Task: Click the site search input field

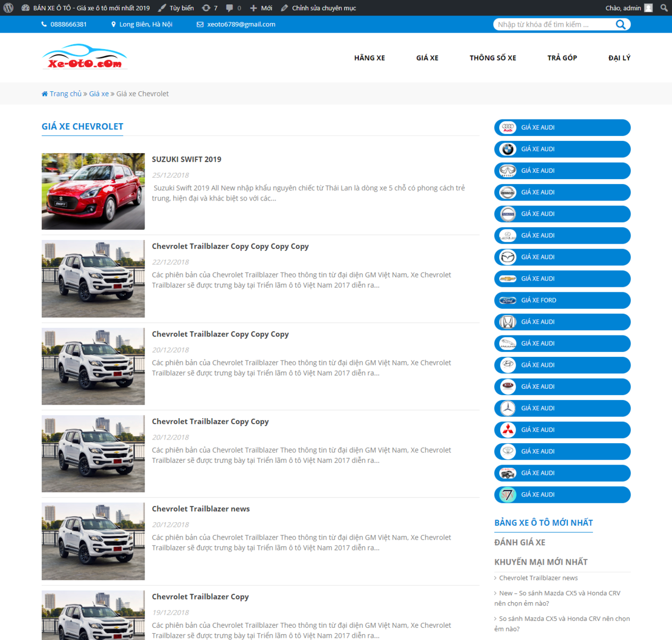Action: coord(555,25)
